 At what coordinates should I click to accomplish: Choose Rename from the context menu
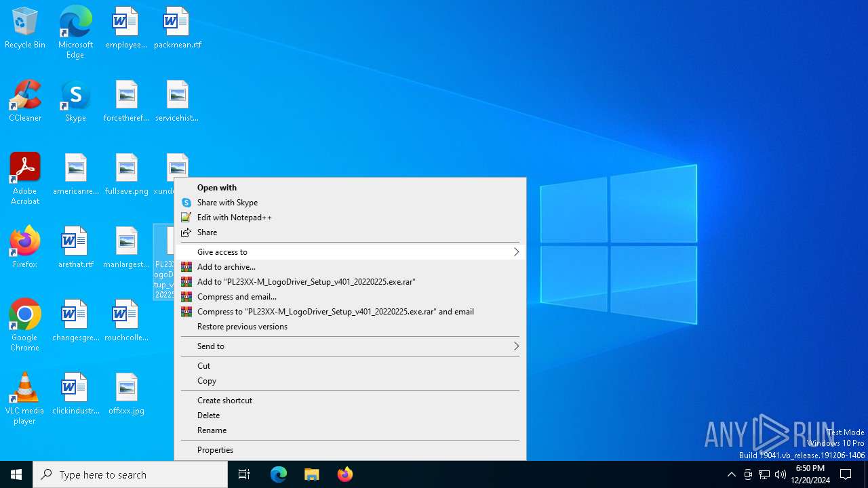351,430
